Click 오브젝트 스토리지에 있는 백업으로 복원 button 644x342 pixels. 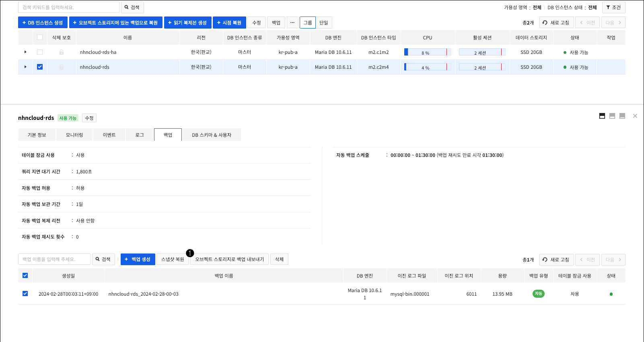click(116, 23)
